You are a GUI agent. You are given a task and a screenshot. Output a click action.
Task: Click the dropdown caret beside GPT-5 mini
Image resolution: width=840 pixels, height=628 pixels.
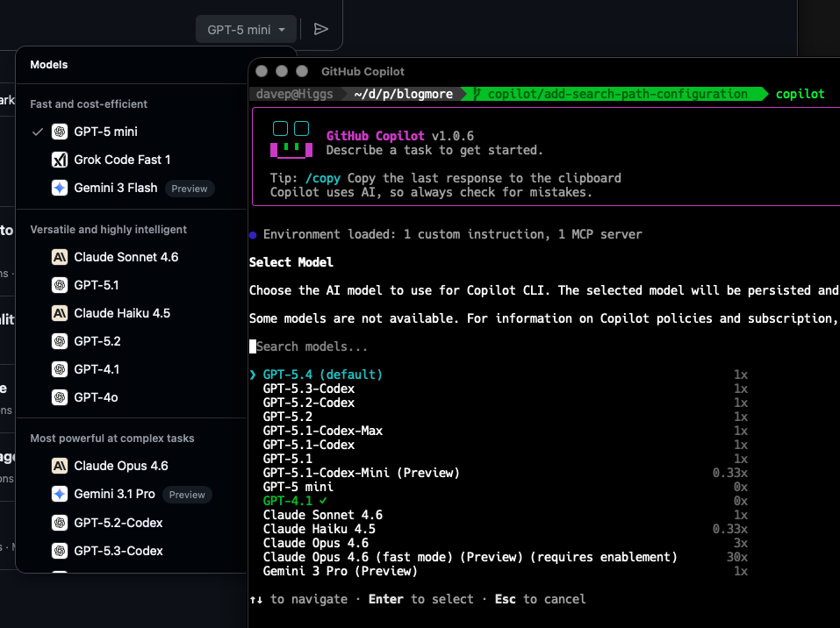282,30
